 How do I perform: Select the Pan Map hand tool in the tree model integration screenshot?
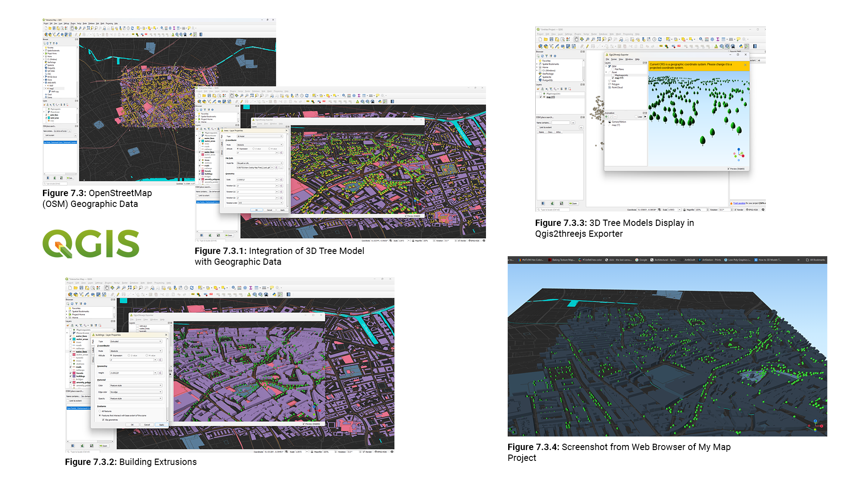tap(231, 96)
